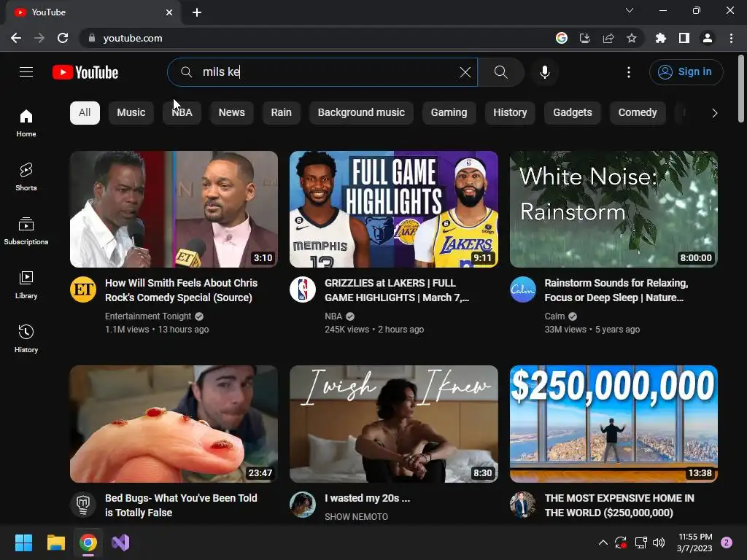Click the share page icon in address bar

[x=608, y=38]
